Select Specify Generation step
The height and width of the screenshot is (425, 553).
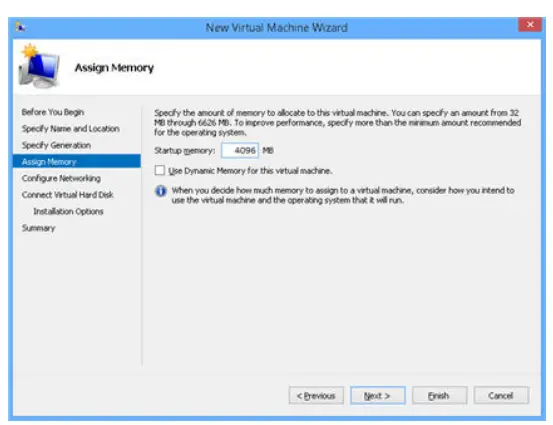point(56,145)
